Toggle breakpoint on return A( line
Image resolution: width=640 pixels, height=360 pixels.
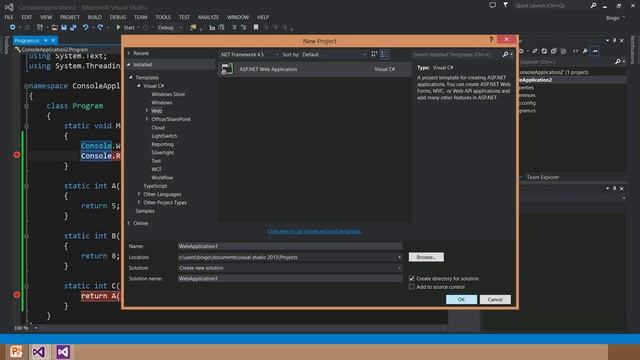(x=17, y=295)
